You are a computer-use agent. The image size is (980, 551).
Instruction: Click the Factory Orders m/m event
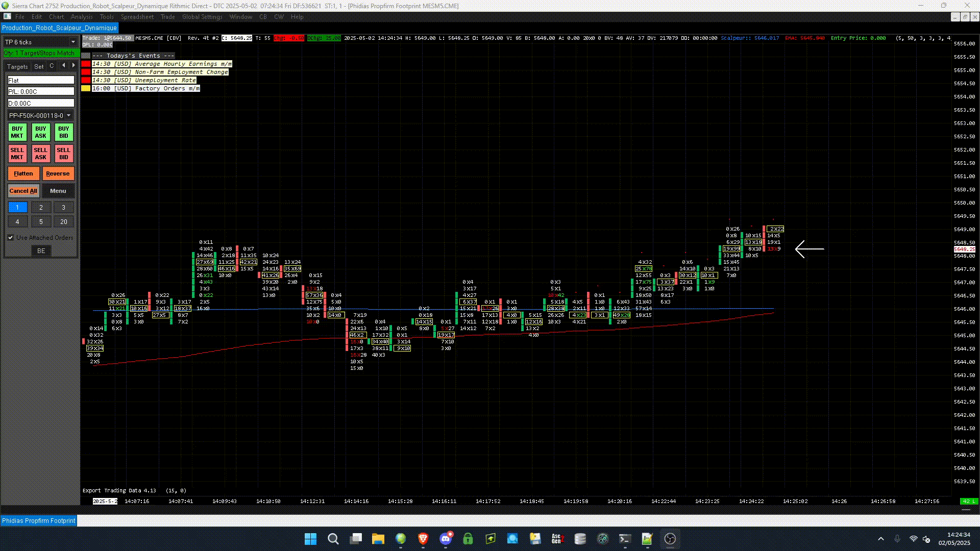pos(145,88)
